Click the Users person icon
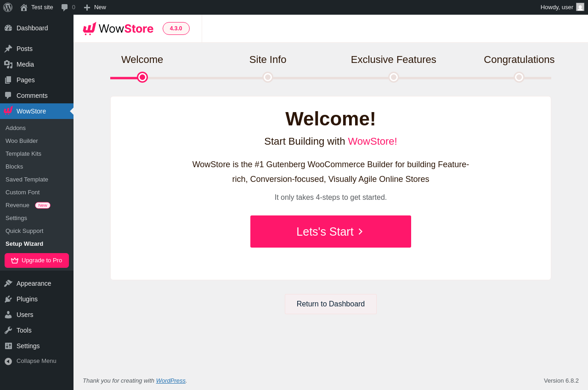 [x=8, y=315]
